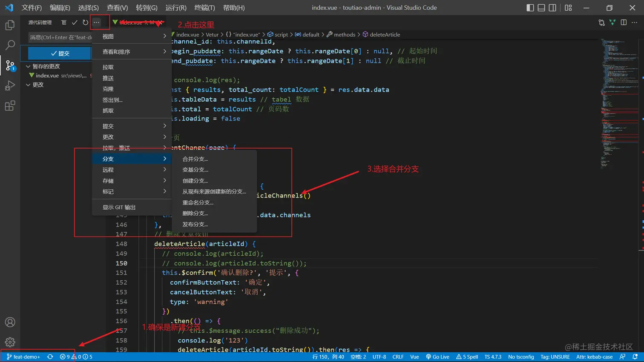
Task: Expand the 提交 submenu in the dropdown menu
Action: point(132,126)
